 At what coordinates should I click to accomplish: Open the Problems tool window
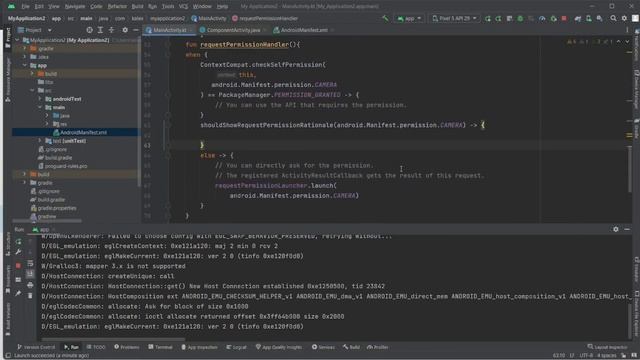127,347
